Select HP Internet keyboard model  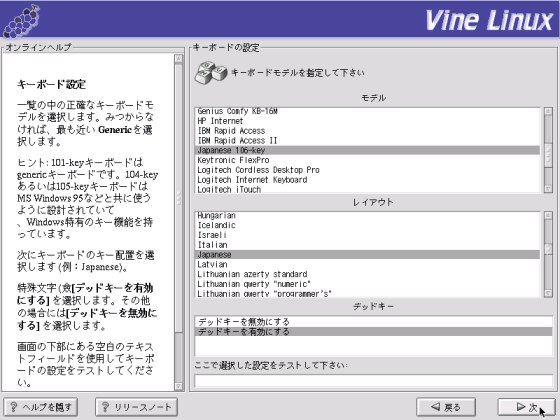(367, 121)
